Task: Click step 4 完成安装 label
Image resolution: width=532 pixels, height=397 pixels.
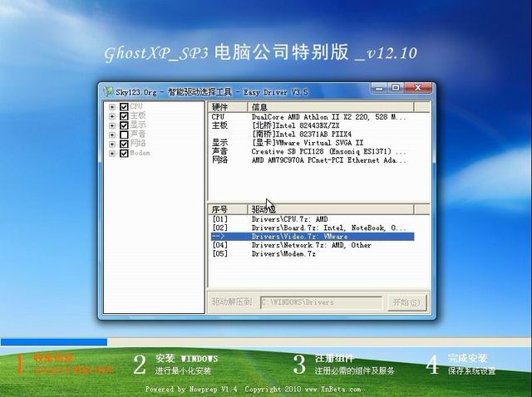Action: click(x=467, y=358)
